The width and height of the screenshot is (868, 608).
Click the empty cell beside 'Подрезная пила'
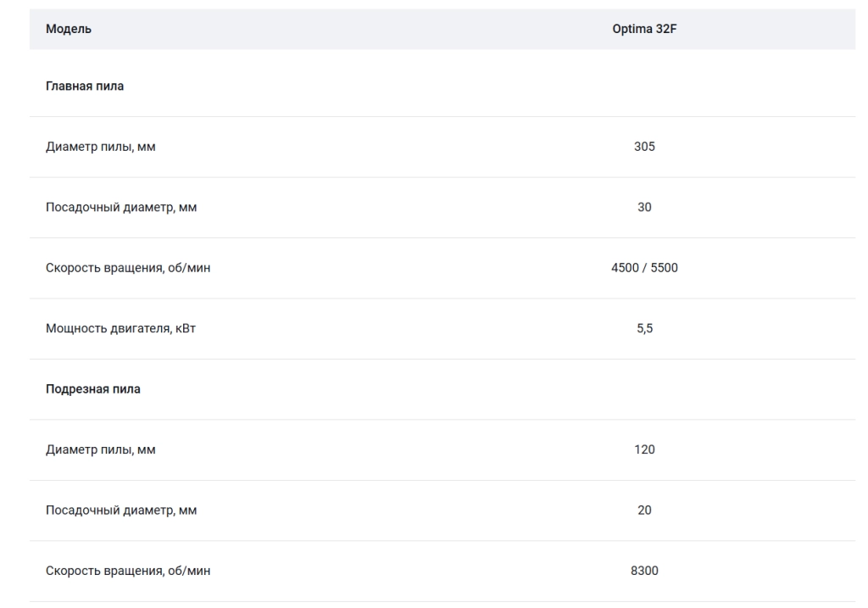[x=644, y=389]
